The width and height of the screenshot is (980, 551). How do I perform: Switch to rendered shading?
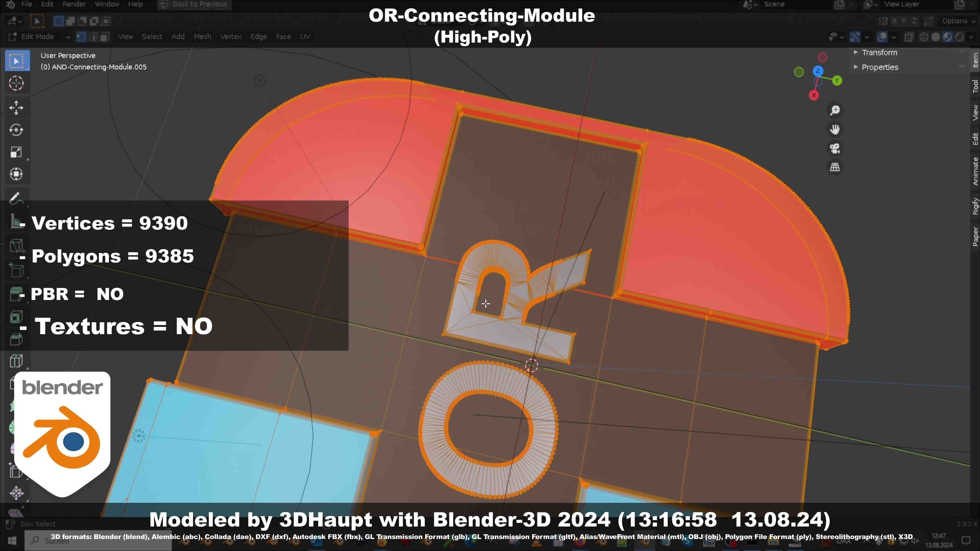click(960, 37)
